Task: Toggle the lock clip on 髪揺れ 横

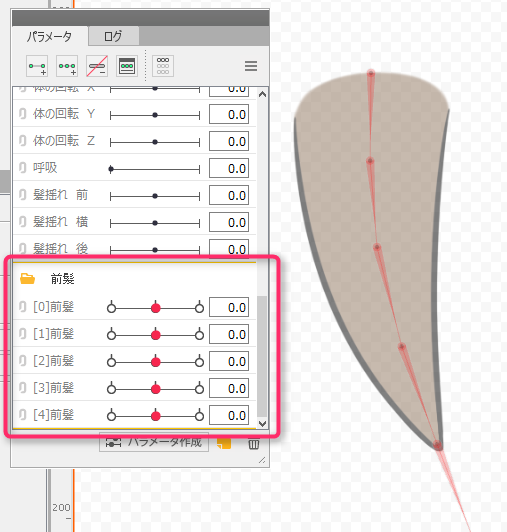Action: 22,222
